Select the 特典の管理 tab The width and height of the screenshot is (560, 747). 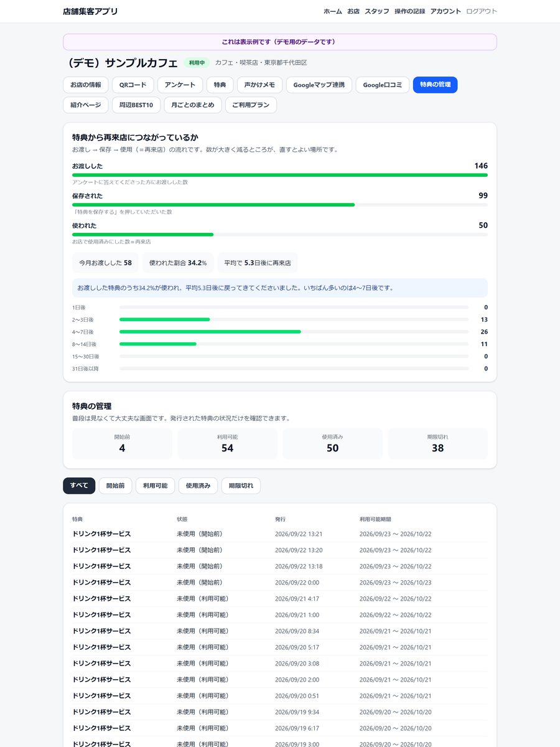coord(436,85)
